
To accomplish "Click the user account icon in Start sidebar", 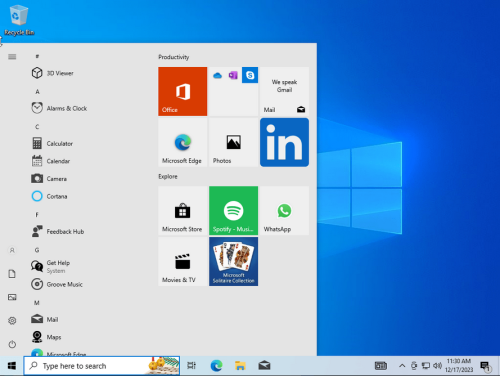I will pyautogui.click(x=12, y=250).
